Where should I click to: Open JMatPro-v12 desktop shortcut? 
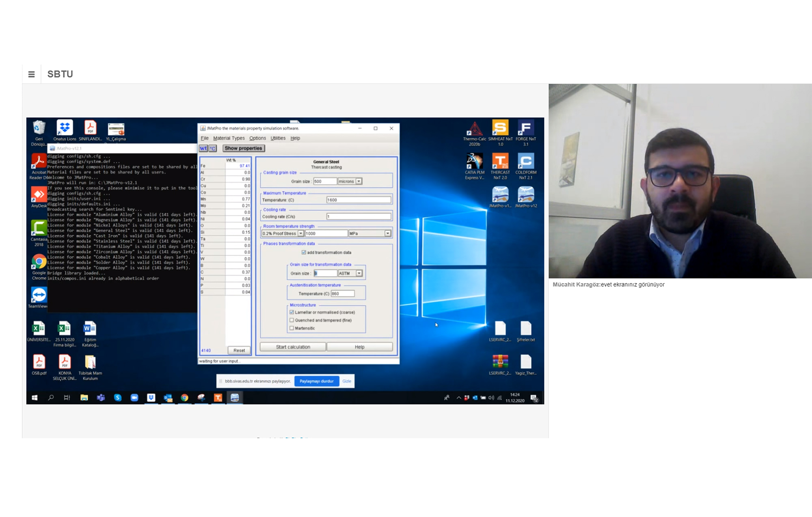coord(525,197)
